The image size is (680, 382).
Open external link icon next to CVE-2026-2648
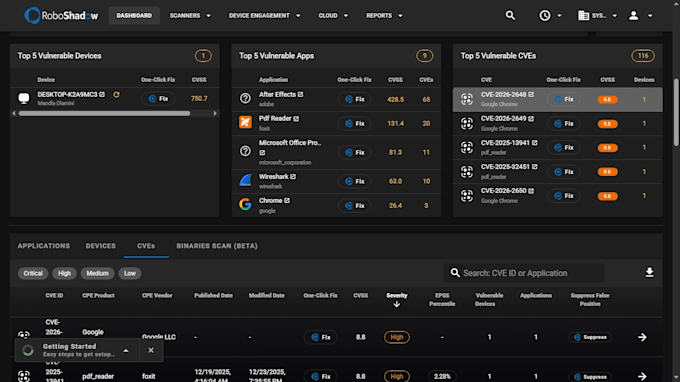pyautogui.click(x=531, y=94)
